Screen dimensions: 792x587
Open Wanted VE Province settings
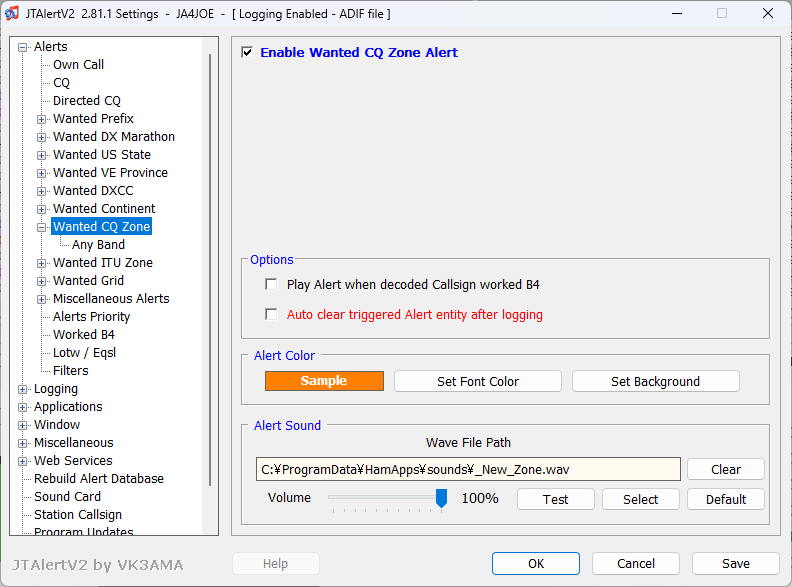click(110, 173)
